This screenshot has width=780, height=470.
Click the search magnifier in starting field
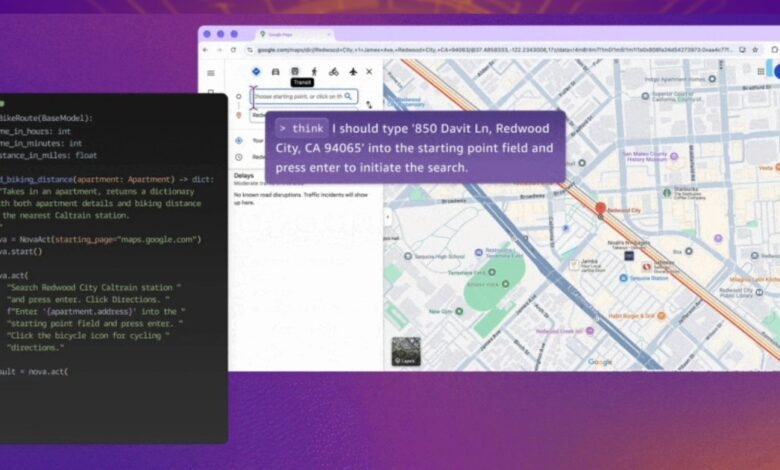(x=348, y=96)
